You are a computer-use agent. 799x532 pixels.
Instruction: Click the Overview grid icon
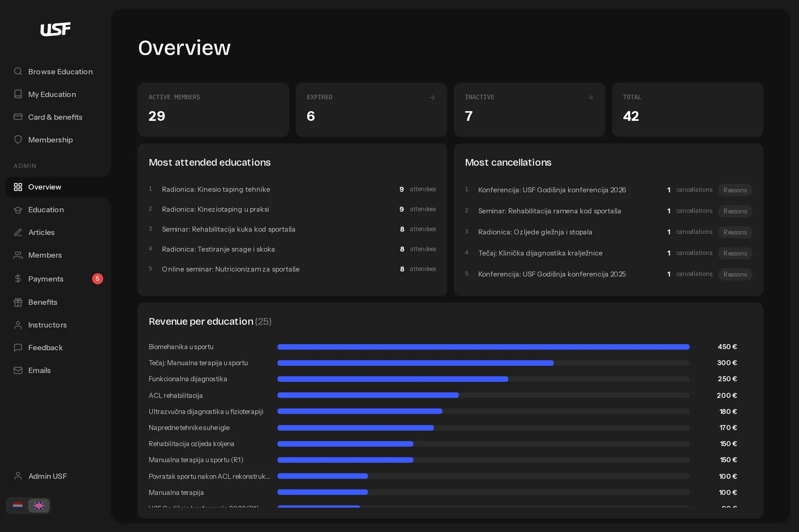click(x=18, y=187)
